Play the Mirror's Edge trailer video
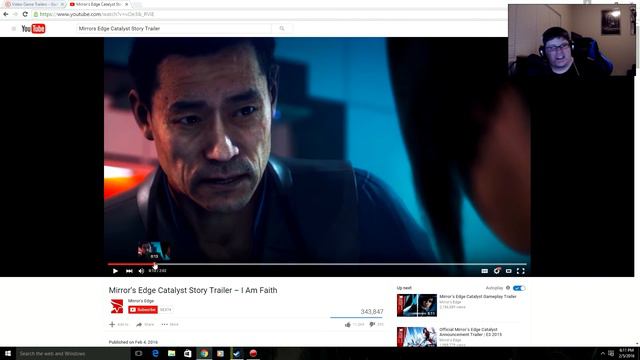Screen dimensions: 640x360 tap(115, 271)
